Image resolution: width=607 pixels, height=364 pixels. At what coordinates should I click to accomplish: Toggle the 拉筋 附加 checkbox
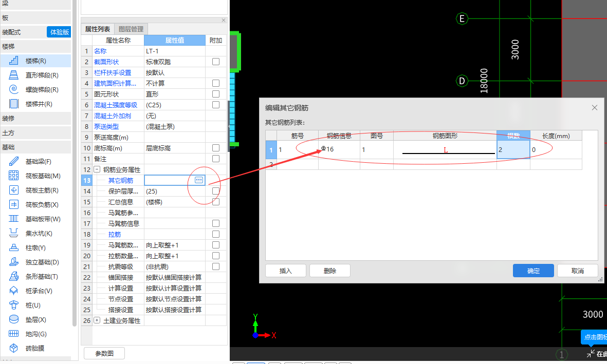pos(216,234)
